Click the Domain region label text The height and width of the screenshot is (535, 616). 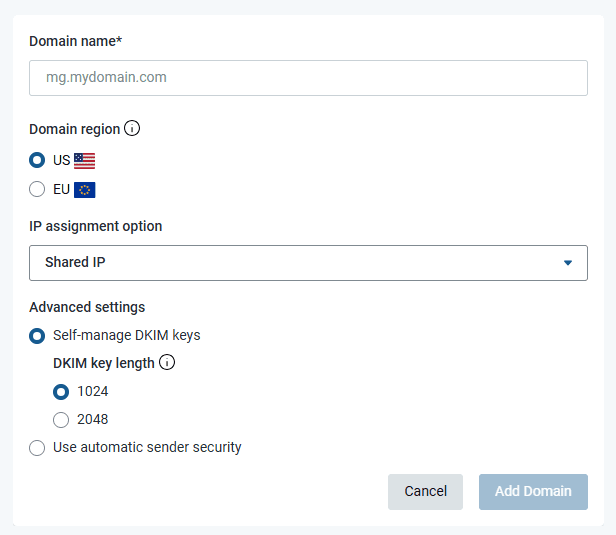pyautogui.click(x=75, y=129)
